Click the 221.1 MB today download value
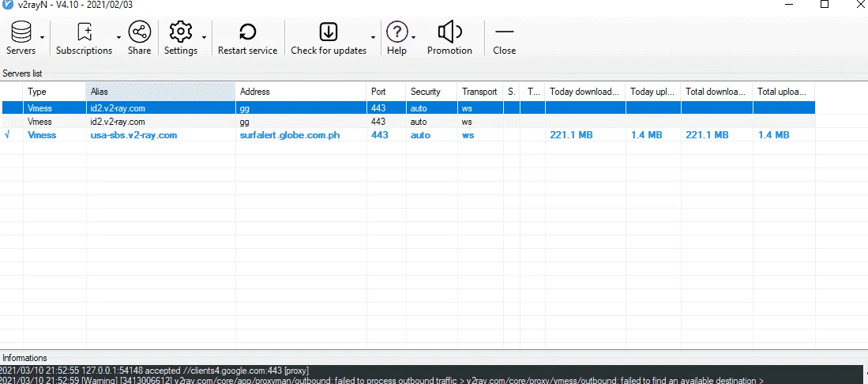The width and height of the screenshot is (868, 384). 571,134
